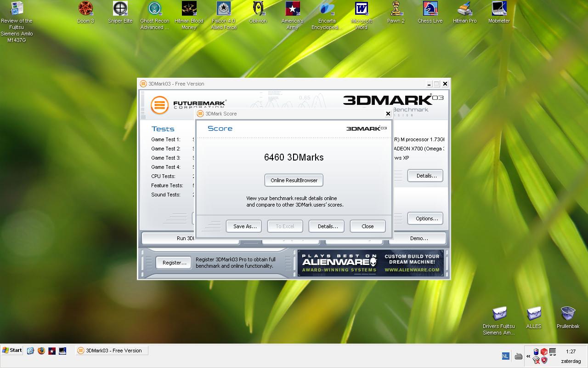
Task: Open the Online ResultBrowser
Action: [x=294, y=180]
